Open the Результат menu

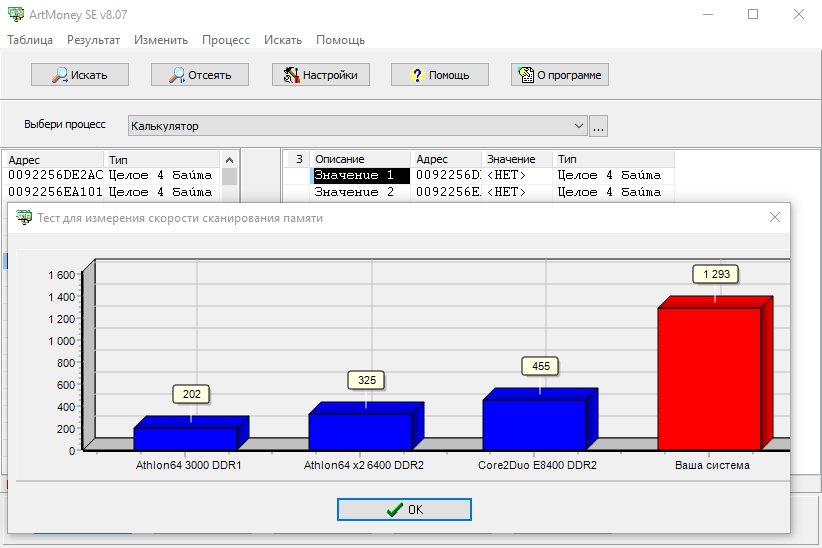[93, 40]
